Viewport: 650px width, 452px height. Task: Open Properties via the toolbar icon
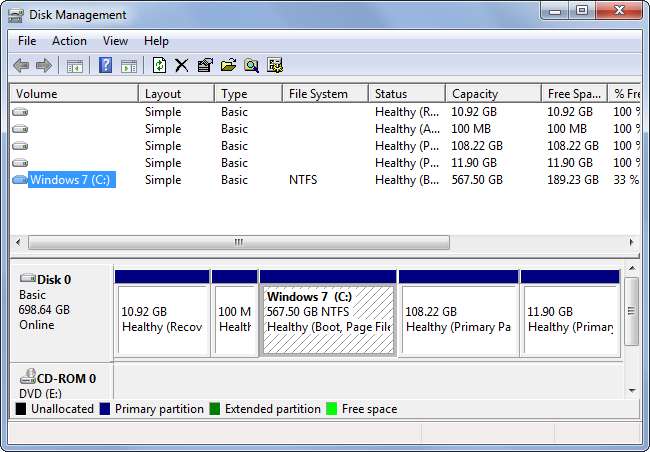205,66
